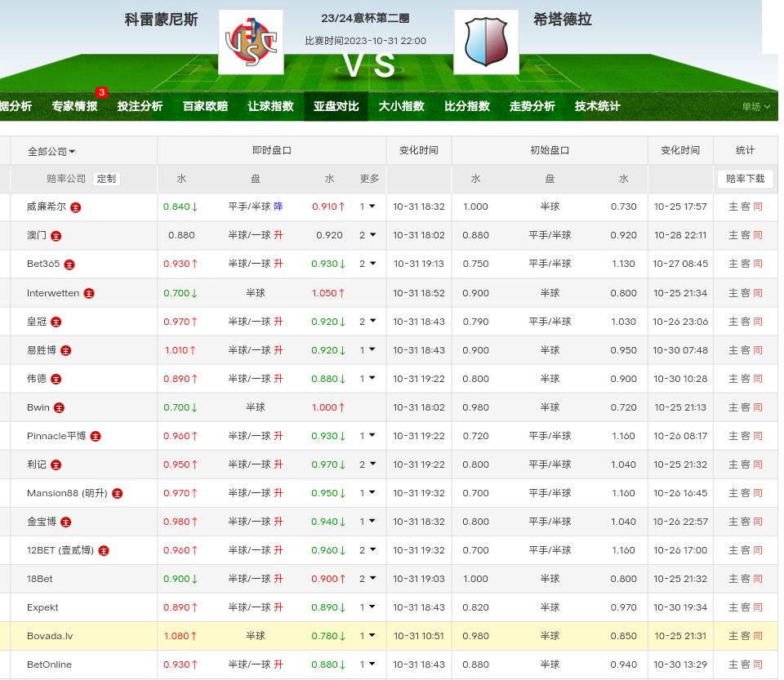The width and height of the screenshot is (784, 680).
Task: Expand more odds in Bovada.lv row
Action: 367,636
